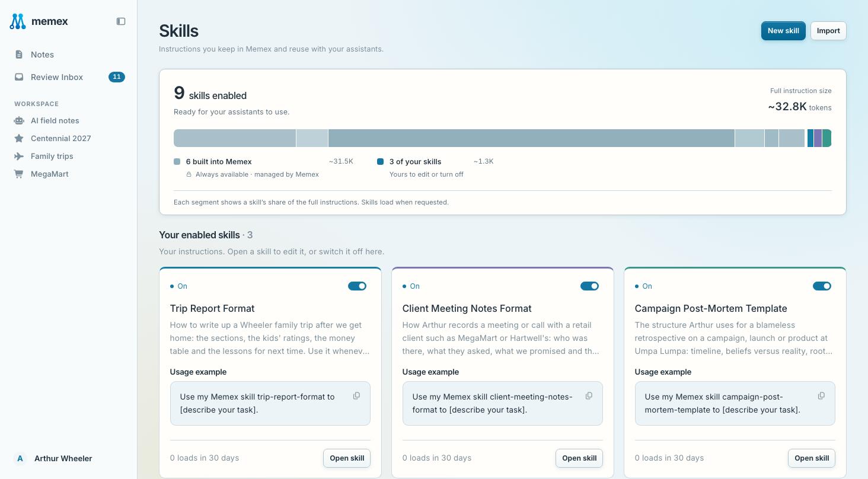Click the purple segment in the size bar
This screenshot has width=868, height=479.
click(818, 138)
